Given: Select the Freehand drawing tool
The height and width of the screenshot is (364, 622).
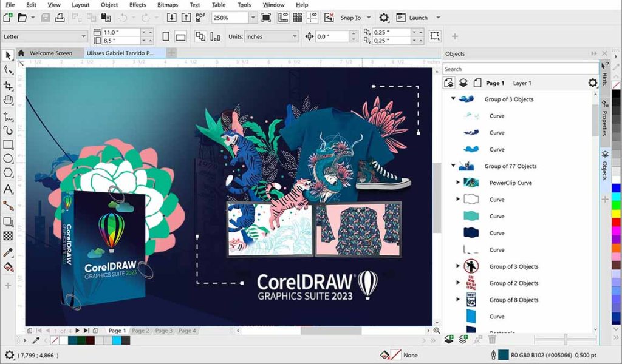Looking at the screenshot, I should tap(8, 116).
